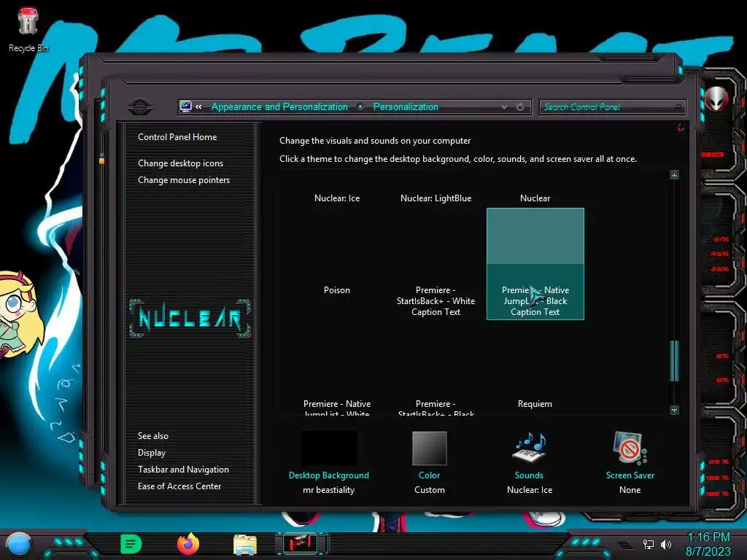Viewport: 747px width, 560px height.
Task: Refresh the Personalization page
Action: 520,107
